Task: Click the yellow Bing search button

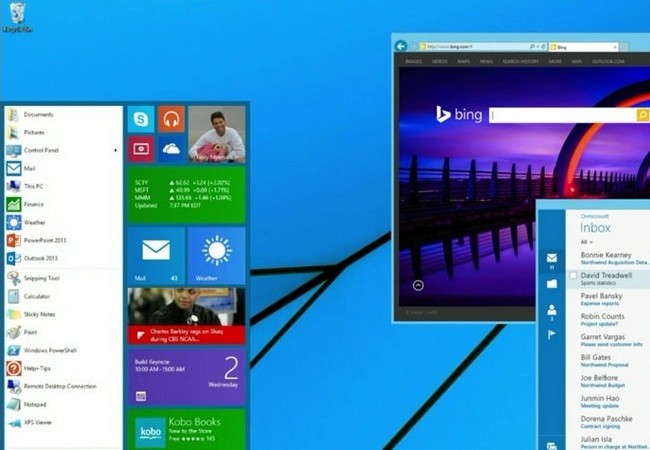Action: (x=643, y=115)
